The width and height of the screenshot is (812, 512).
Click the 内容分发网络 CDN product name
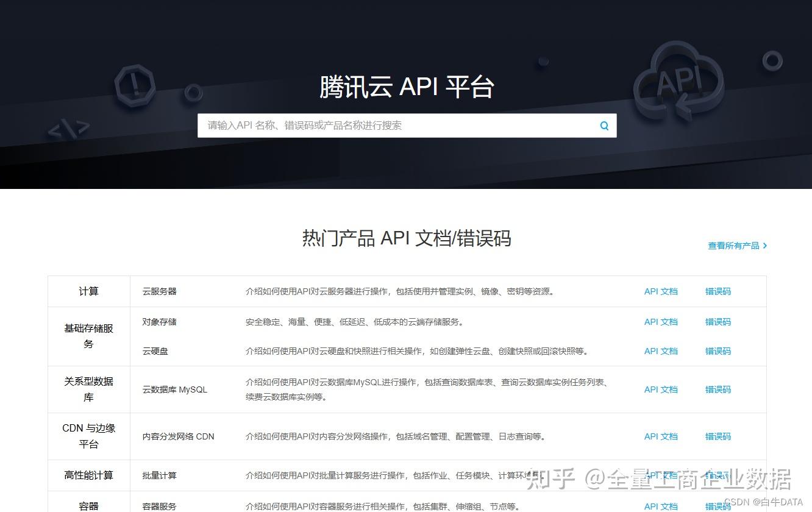click(x=179, y=436)
